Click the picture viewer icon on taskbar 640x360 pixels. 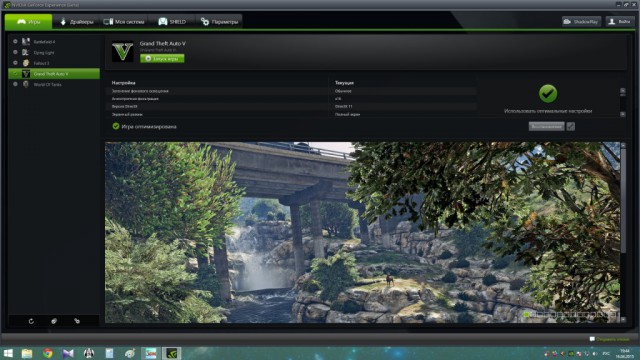pyautogui.click(x=151, y=353)
